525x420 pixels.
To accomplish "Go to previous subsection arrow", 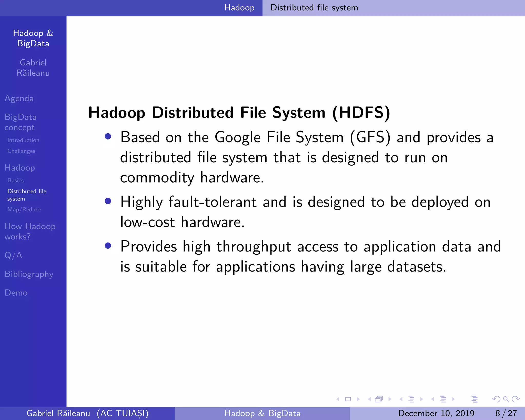I will tap(401, 399).
